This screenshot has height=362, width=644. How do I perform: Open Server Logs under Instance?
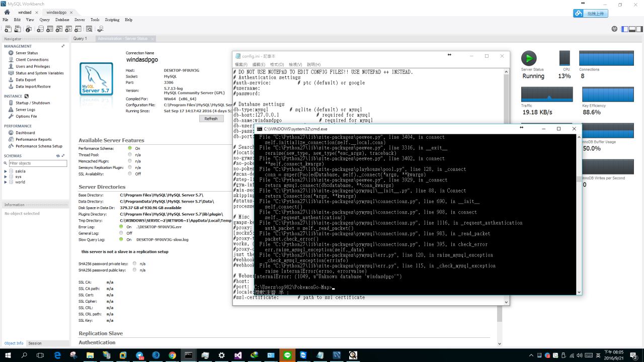[25, 110]
